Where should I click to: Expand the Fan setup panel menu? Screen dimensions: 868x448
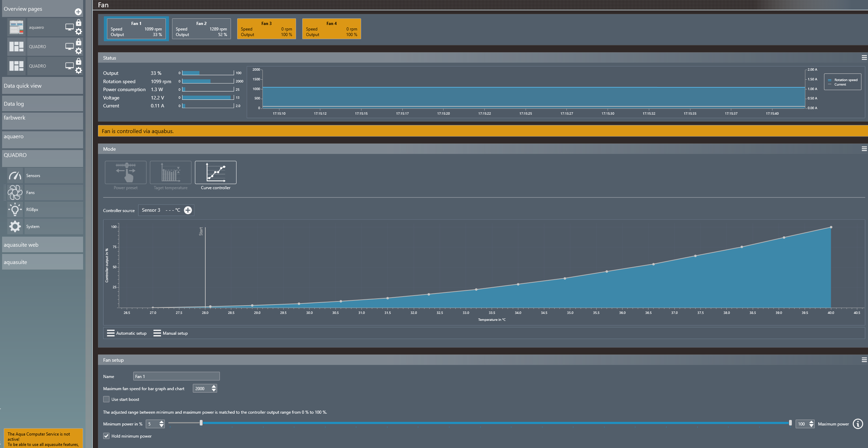pyautogui.click(x=864, y=360)
